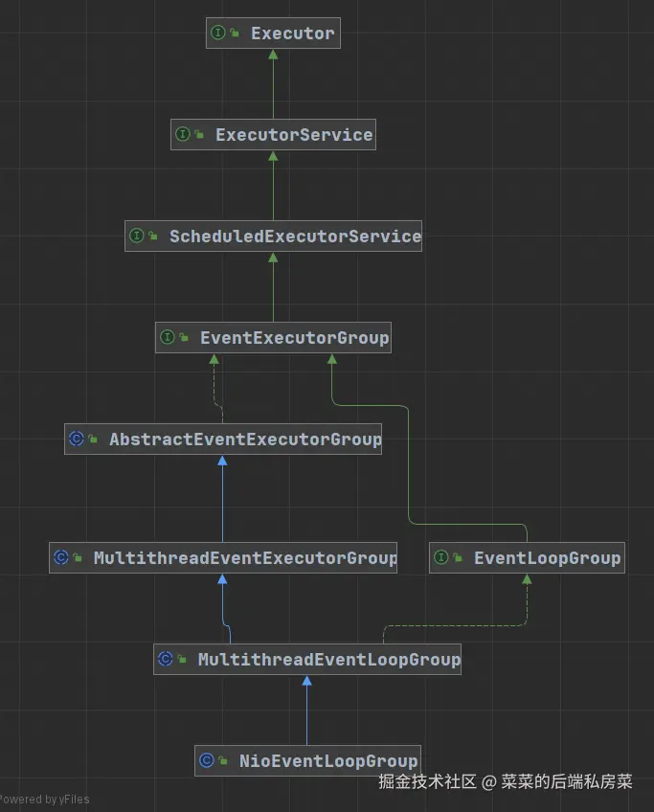The width and height of the screenshot is (654, 812).
Task: Click the lock icon on MultithreadEventExecutorGroup node
Action: 78,557
